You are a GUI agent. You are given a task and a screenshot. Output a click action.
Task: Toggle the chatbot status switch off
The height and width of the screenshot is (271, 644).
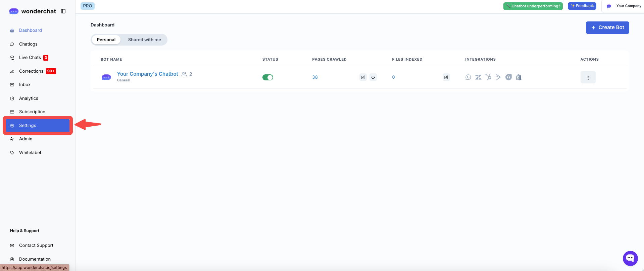pos(268,77)
